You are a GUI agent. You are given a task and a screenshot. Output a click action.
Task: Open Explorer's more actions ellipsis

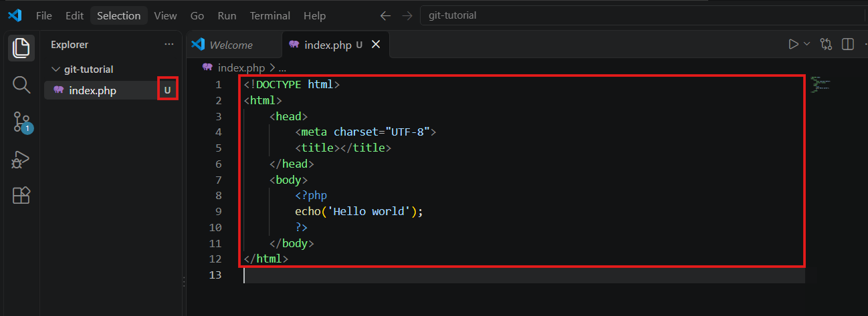pyautogui.click(x=169, y=45)
